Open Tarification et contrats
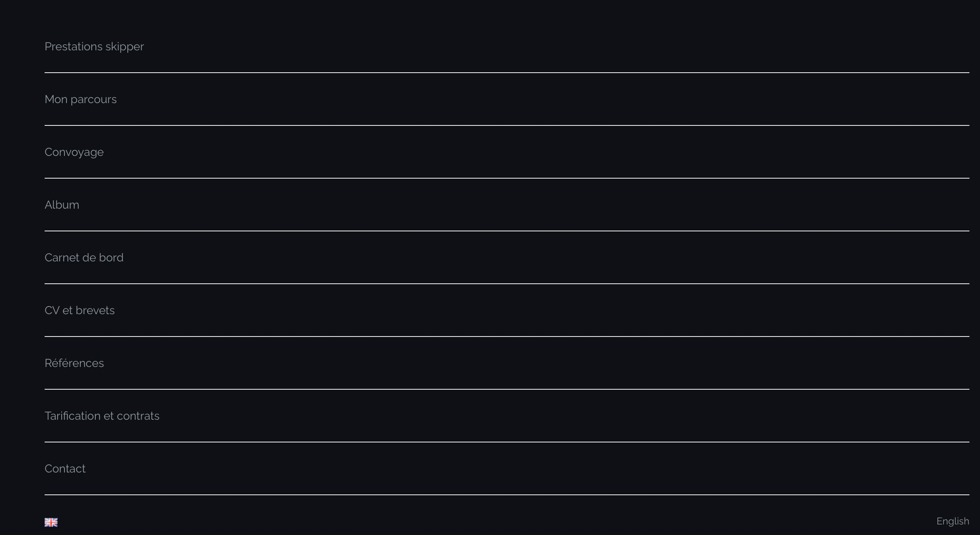 (102, 416)
